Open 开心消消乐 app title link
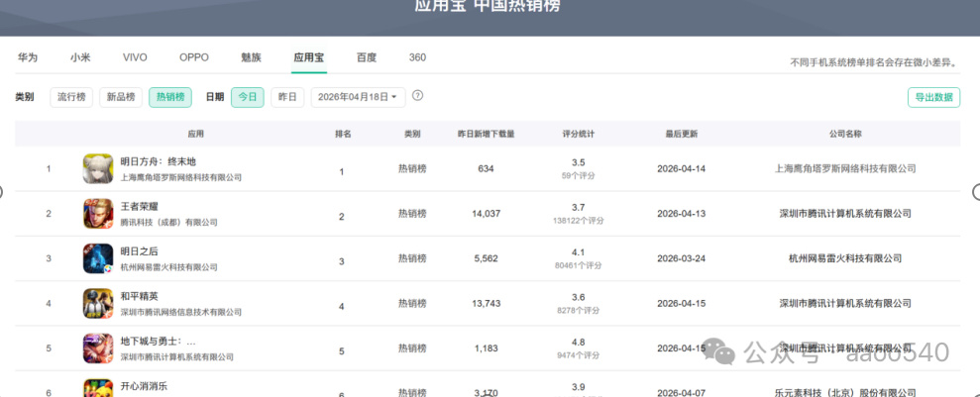980x397 pixels. click(144, 386)
